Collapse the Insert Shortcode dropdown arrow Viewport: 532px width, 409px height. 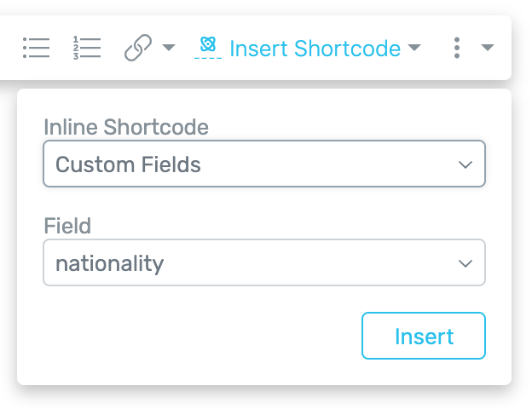(x=414, y=47)
